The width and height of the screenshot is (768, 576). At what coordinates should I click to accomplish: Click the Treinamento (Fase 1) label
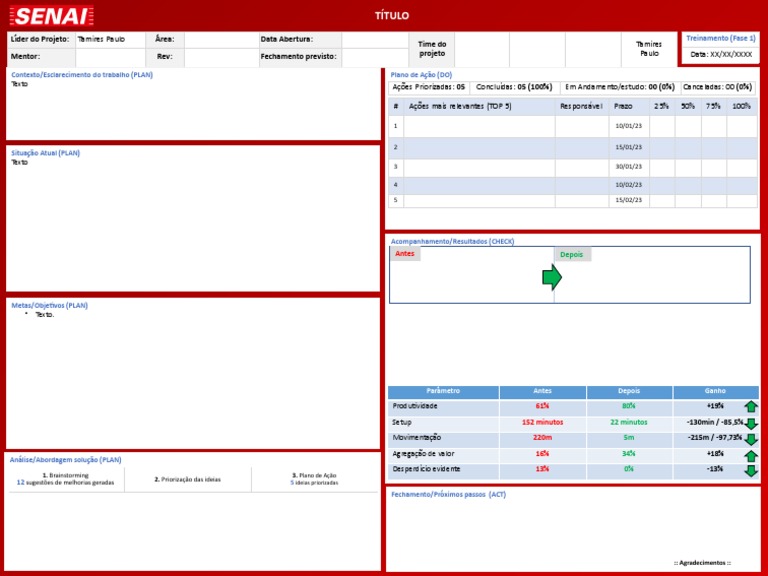tap(721, 38)
